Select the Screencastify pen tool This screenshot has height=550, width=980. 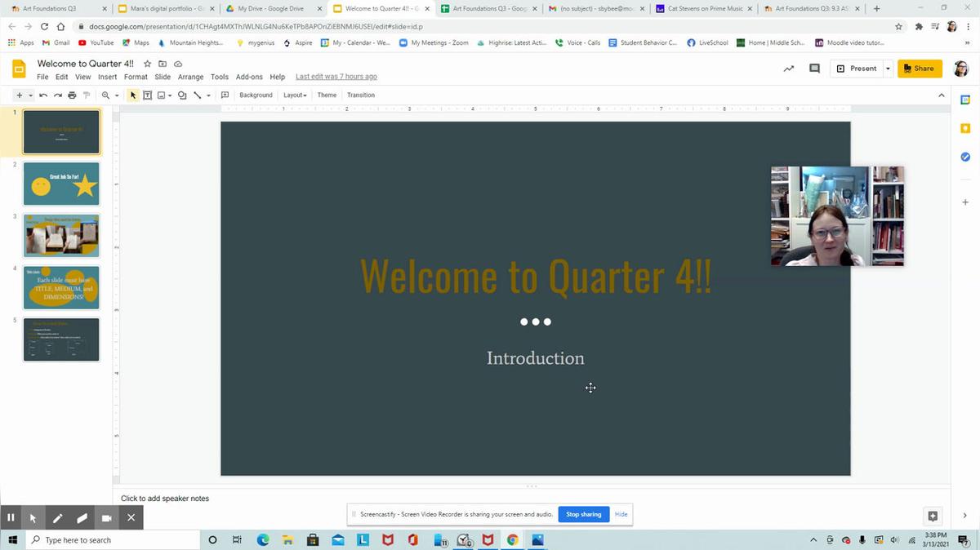(57, 517)
